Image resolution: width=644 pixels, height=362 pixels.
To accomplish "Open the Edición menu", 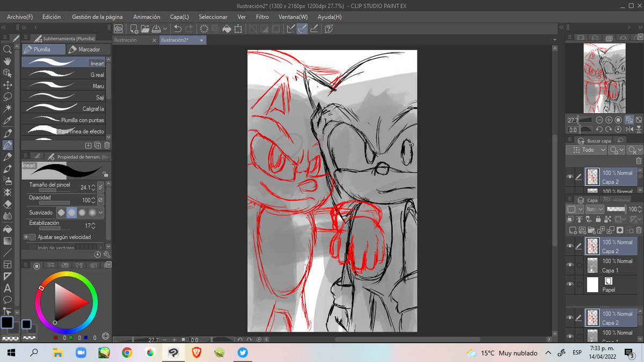I will 52,17.
